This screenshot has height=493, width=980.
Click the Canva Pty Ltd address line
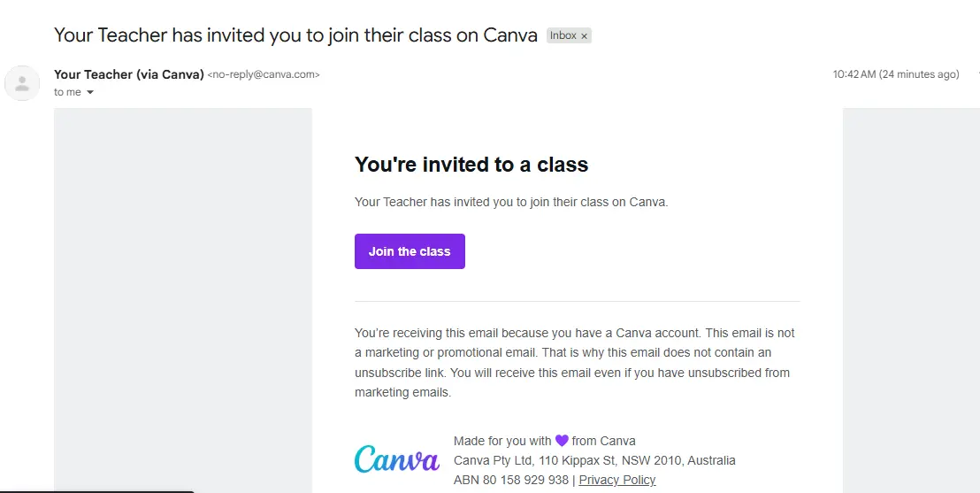tap(594, 460)
